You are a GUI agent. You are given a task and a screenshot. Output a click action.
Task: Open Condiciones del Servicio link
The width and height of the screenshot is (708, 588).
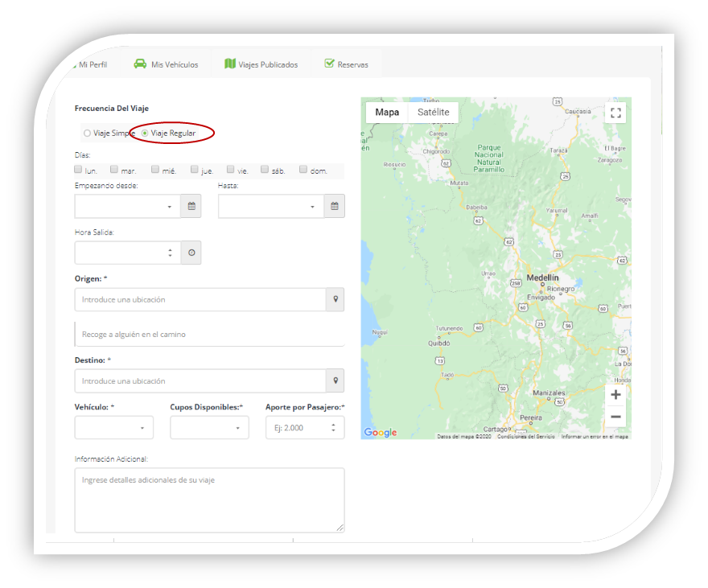tap(526, 436)
